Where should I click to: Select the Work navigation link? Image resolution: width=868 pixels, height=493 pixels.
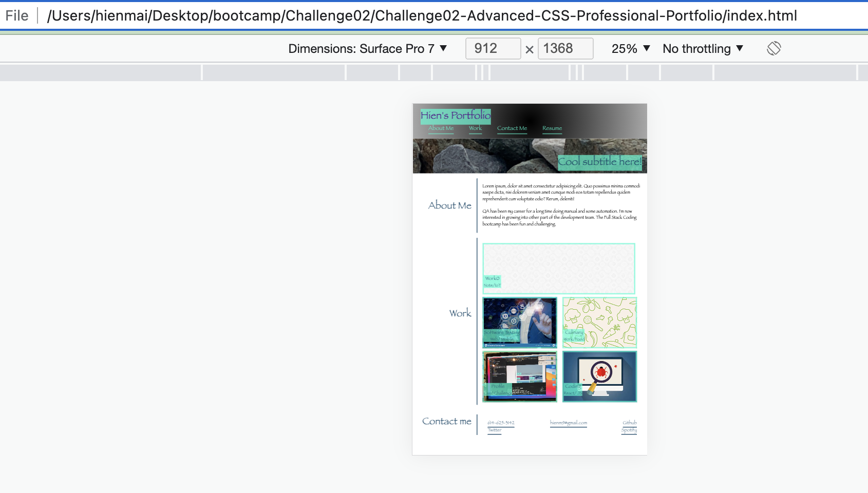(x=475, y=128)
